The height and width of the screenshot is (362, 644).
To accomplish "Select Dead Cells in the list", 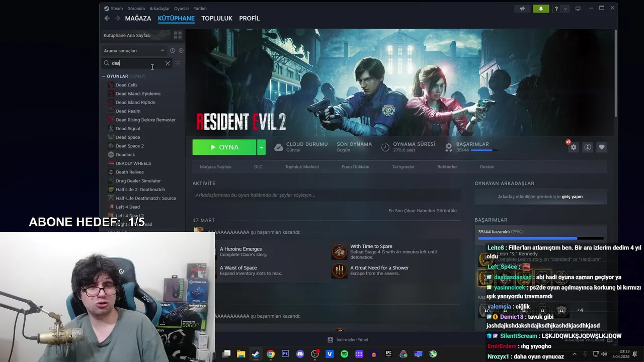I will pos(127,85).
